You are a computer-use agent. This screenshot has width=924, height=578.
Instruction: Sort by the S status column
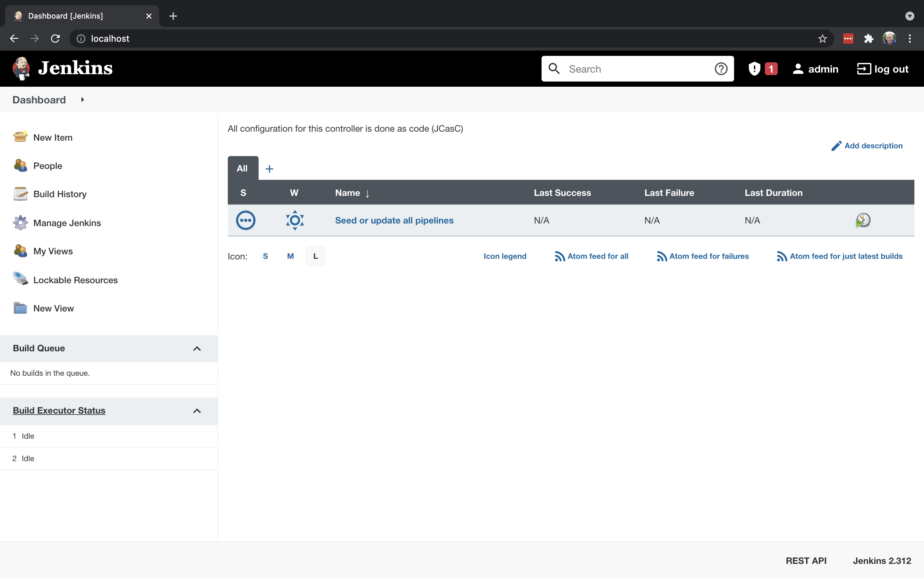point(243,193)
